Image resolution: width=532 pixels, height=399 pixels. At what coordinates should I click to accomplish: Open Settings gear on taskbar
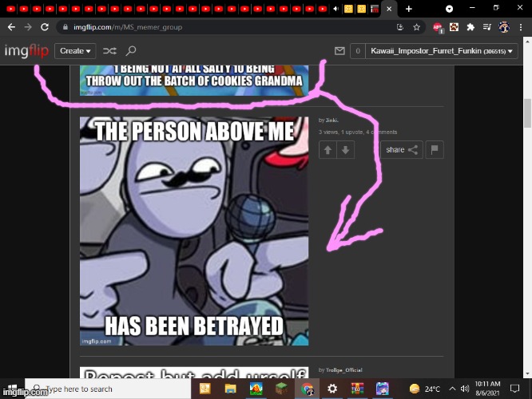click(332, 389)
